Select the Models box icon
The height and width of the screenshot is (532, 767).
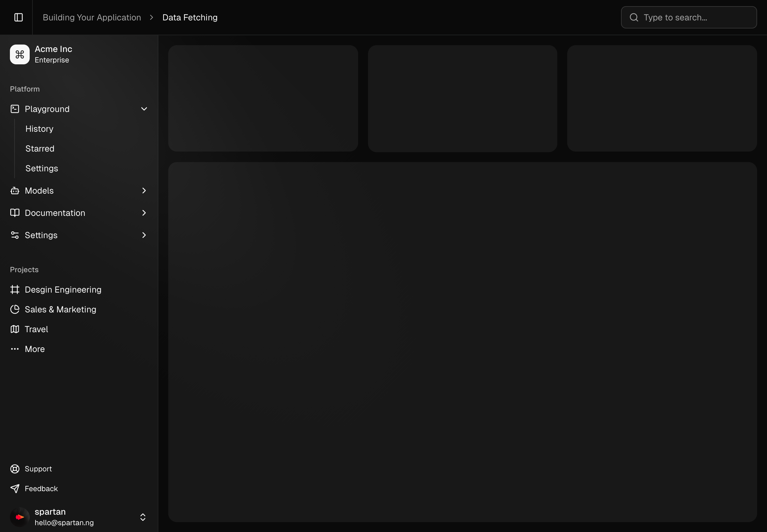pos(15,190)
